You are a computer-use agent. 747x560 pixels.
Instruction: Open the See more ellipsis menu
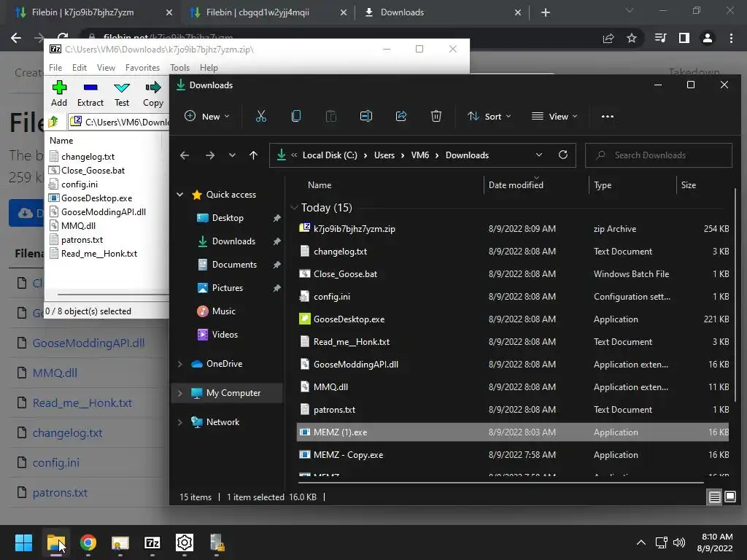(608, 116)
